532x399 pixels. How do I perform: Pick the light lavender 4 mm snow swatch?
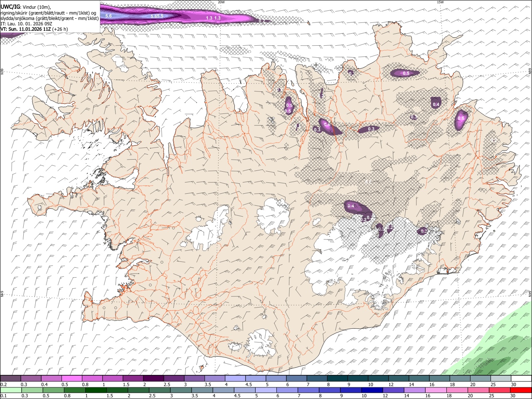[x=235, y=379]
